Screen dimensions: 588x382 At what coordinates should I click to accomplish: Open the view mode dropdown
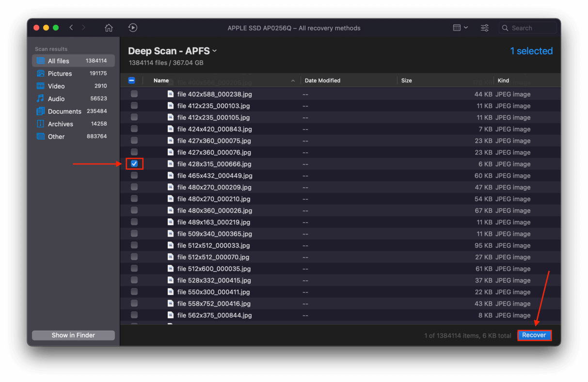pyautogui.click(x=460, y=28)
